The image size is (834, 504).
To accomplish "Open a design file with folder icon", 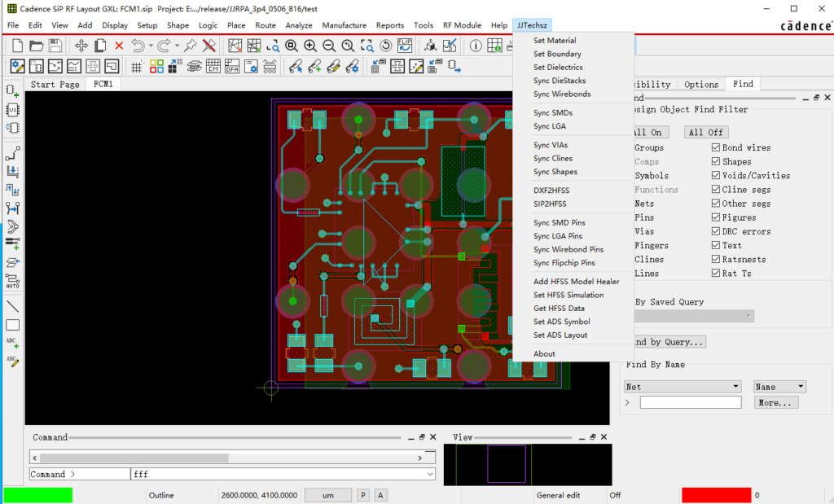I will coord(36,46).
